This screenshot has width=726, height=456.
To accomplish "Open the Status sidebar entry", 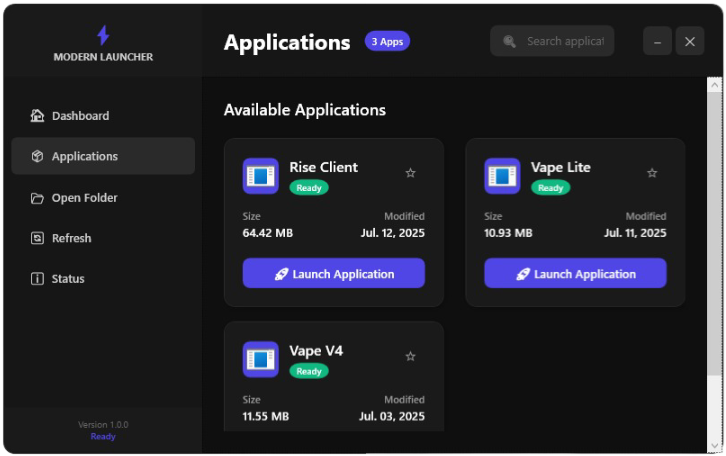I will (x=103, y=279).
